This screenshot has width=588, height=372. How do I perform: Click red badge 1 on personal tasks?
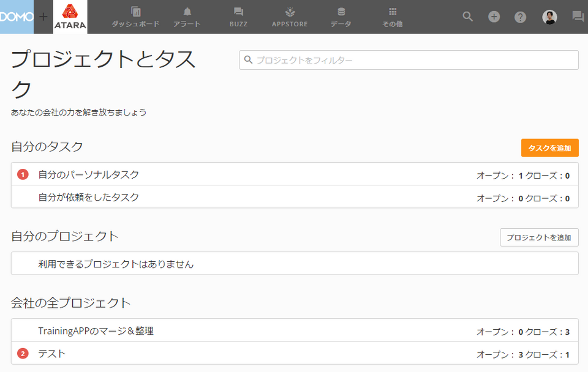coord(23,174)
